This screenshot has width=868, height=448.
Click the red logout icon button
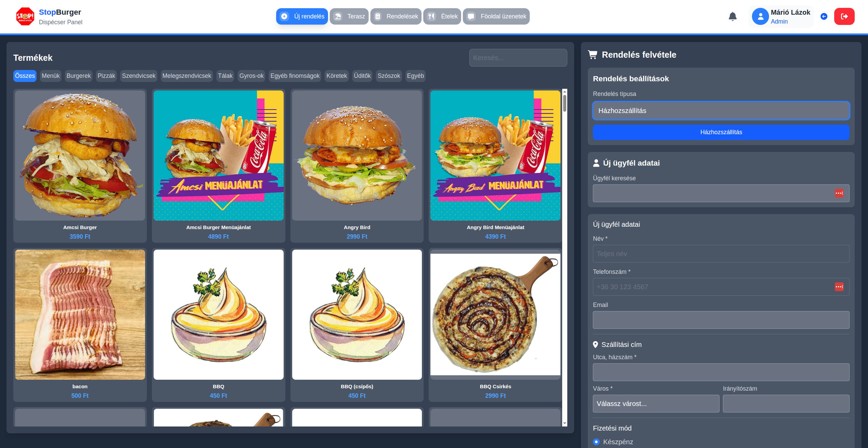click(x=844, y=16)
